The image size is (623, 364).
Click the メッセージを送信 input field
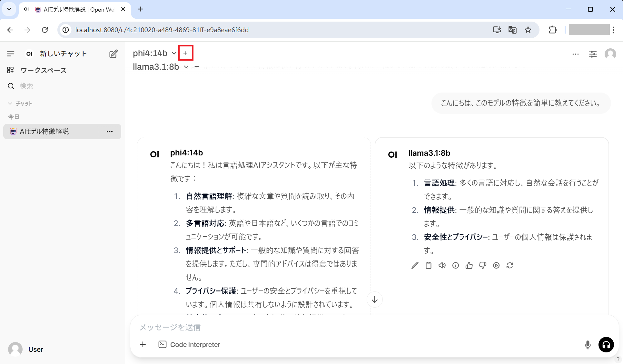point(355,327)
